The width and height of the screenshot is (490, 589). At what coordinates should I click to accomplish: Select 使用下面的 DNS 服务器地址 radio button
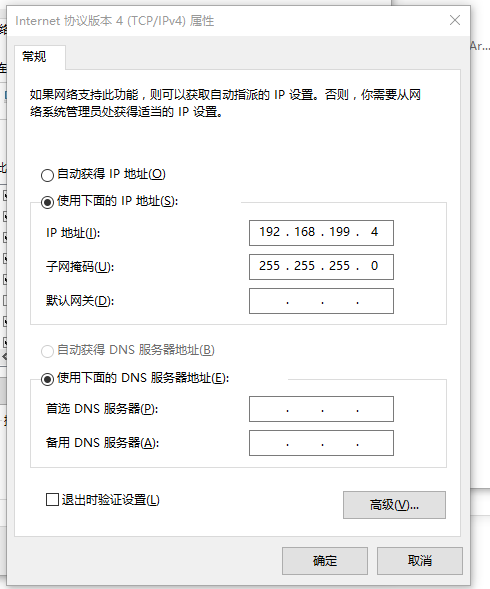pyautogui.click(x=47, y=379)
